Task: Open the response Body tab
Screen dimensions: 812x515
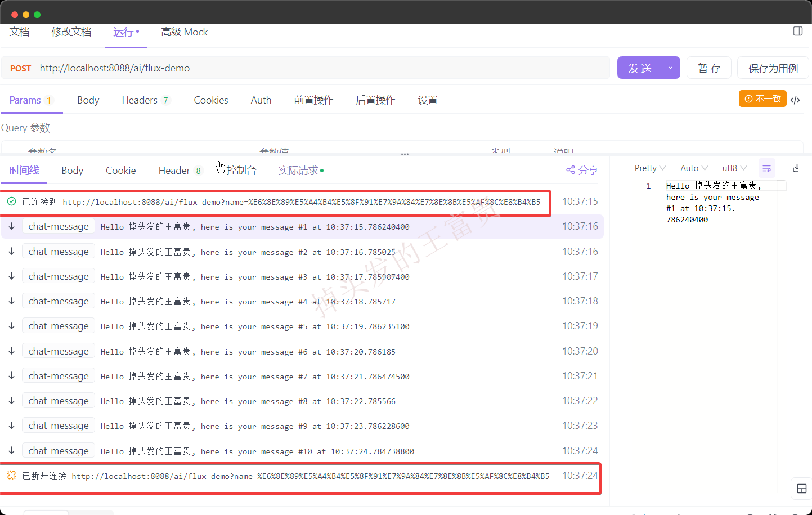Action: [73, 171]
